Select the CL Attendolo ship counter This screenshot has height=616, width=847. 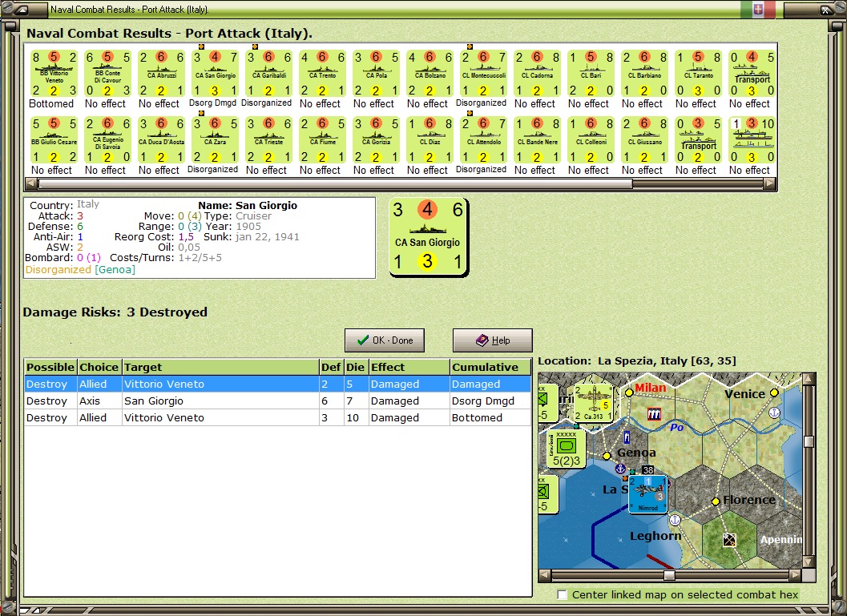pyautogui.click(x=483, y=140)
